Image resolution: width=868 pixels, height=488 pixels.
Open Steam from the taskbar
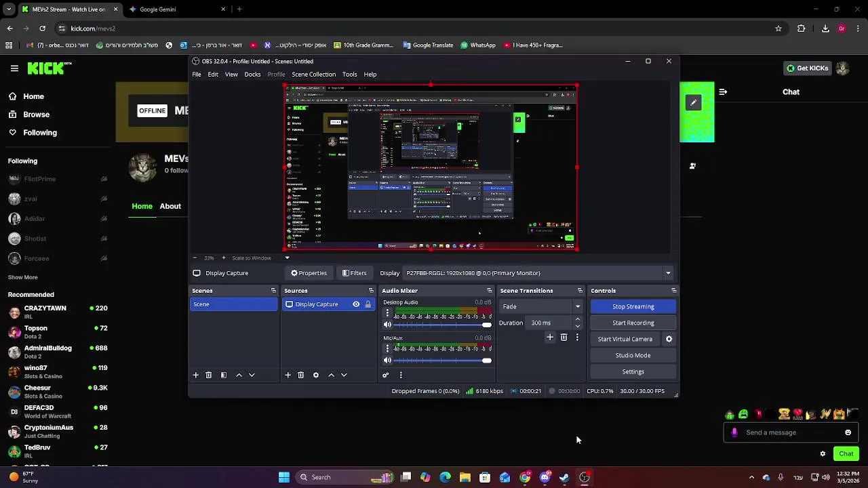point(564,477)
